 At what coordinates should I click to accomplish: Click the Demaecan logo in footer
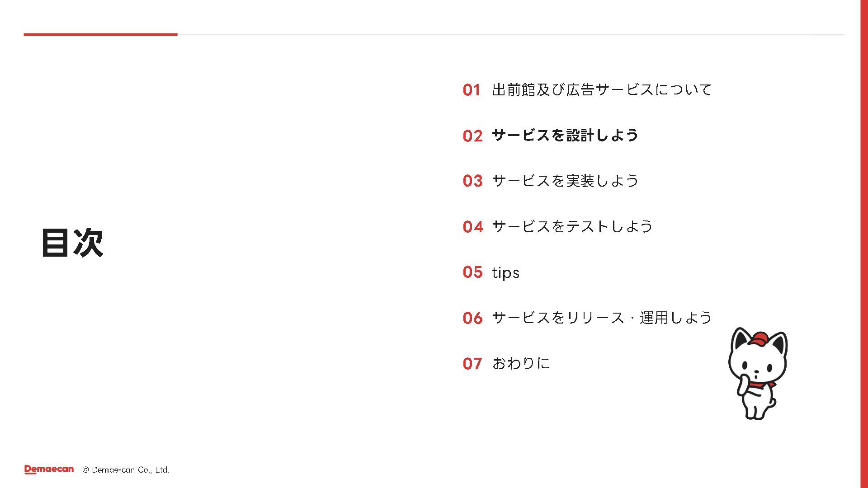(49, 469)
